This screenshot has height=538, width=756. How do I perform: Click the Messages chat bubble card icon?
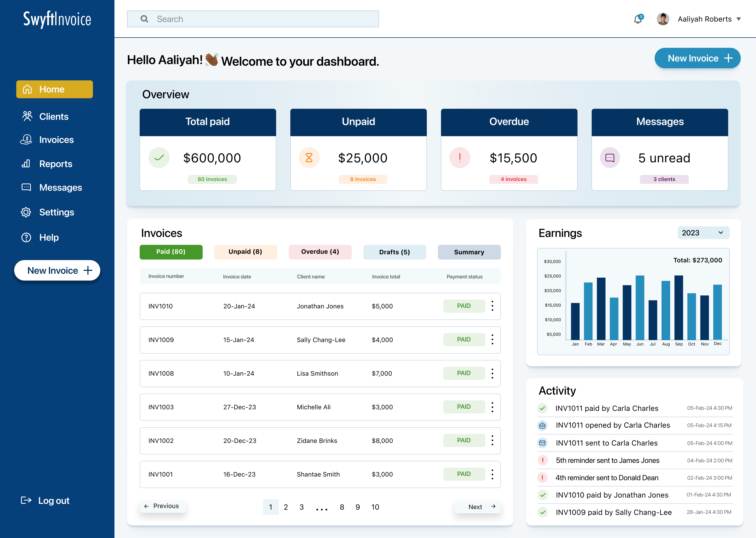610,158
